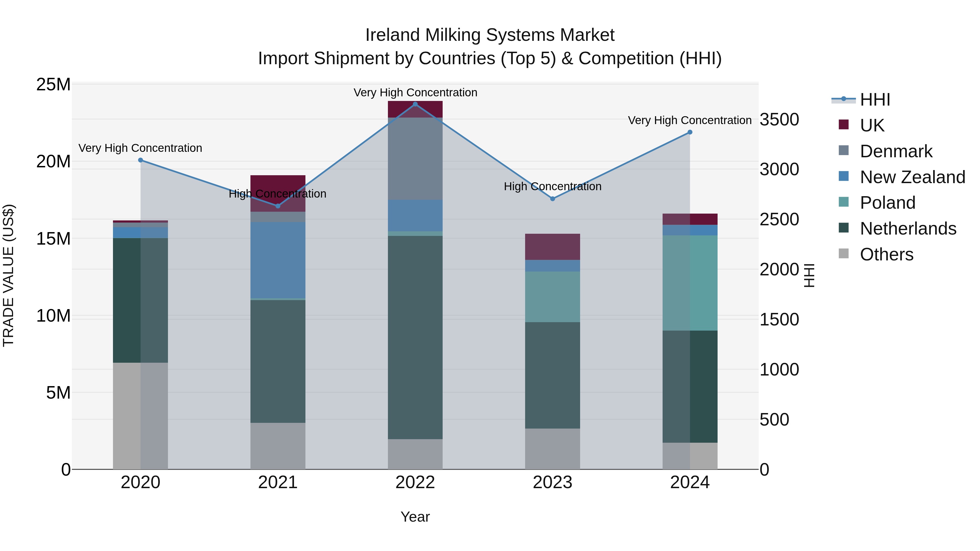Click the 'Year' x-axis title
The image size is (980, 551).
pos(415,517)
